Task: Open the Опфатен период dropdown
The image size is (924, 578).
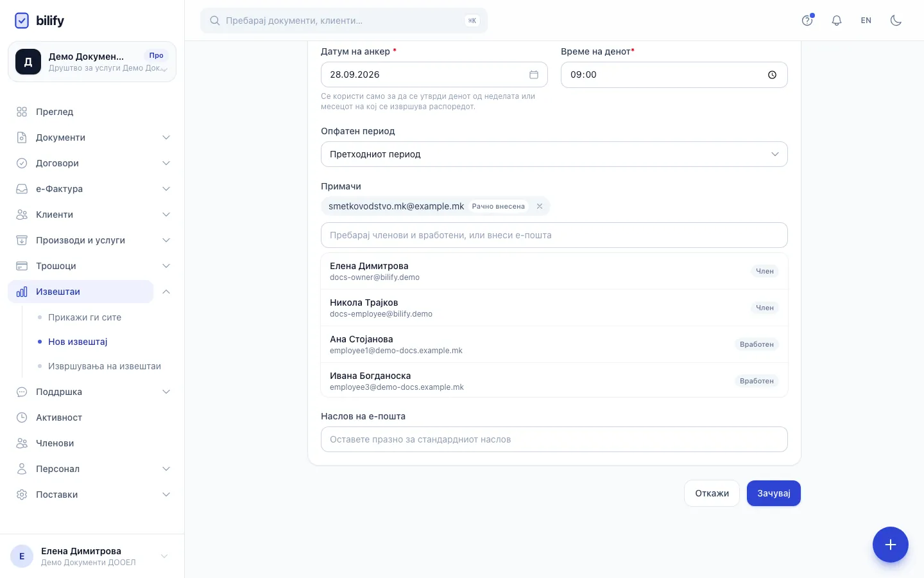Action: [x=554, y=154]
